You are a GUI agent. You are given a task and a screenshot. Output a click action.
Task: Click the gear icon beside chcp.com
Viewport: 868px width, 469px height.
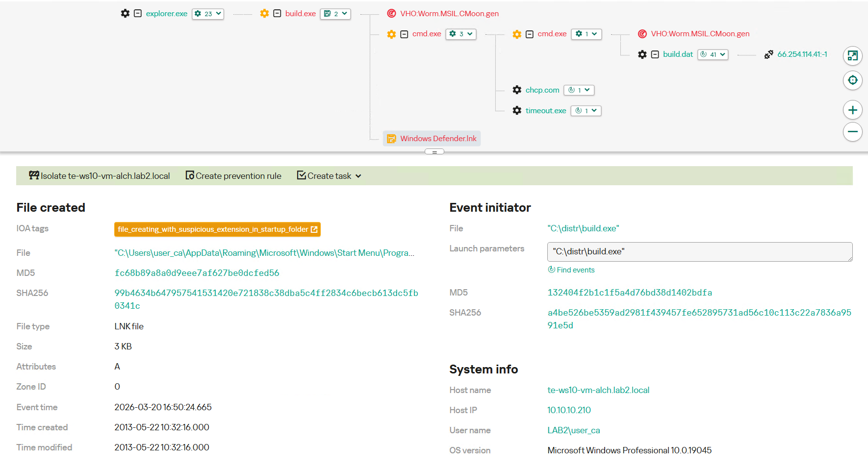[x=517, y=90]
